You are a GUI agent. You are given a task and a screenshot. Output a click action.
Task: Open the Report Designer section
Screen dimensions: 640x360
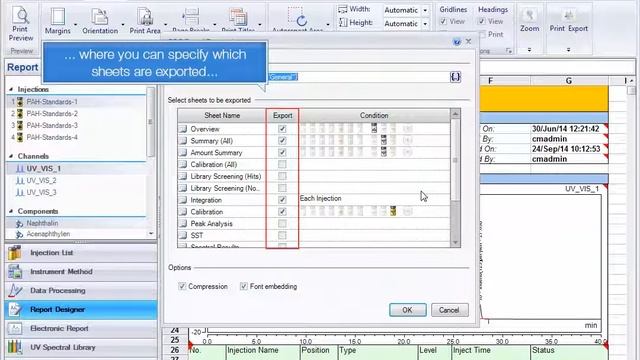tap(81, 309)
